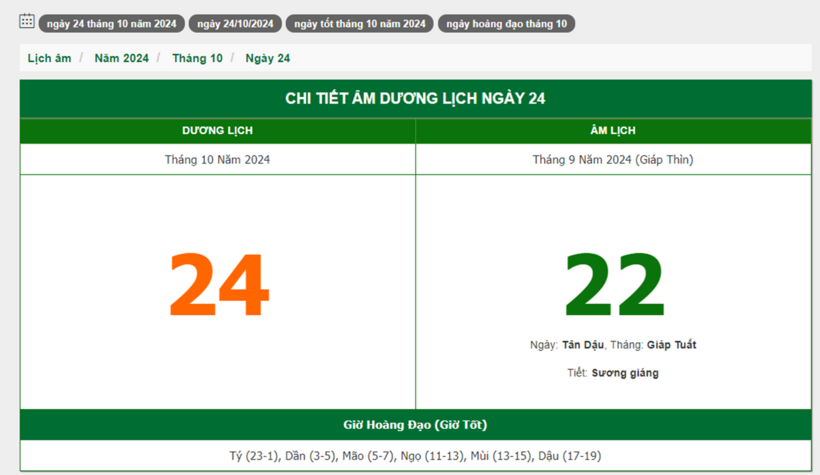Open the "ngày tốt tháng 10 năm 2024" tag

coord(359,24)
